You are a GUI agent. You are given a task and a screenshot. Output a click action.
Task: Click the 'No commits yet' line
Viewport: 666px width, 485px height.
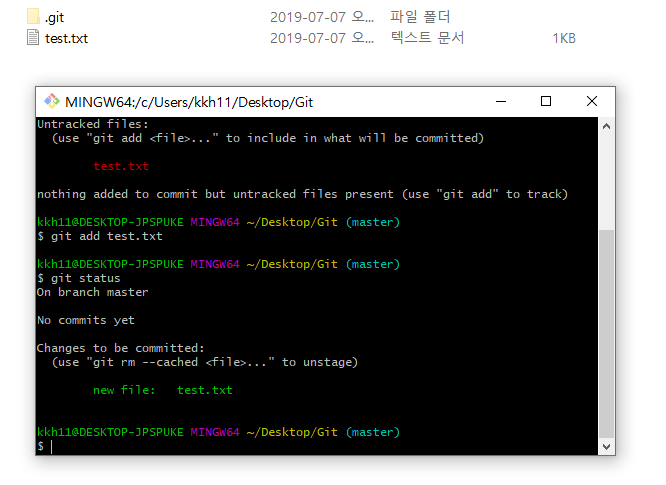(x=86, y=320)
